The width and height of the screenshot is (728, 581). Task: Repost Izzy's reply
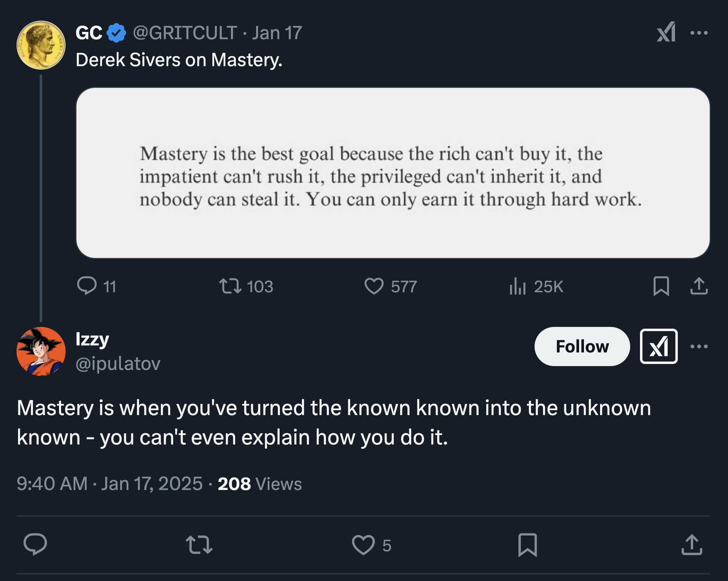pyautogui.click(x=199, y=544)
